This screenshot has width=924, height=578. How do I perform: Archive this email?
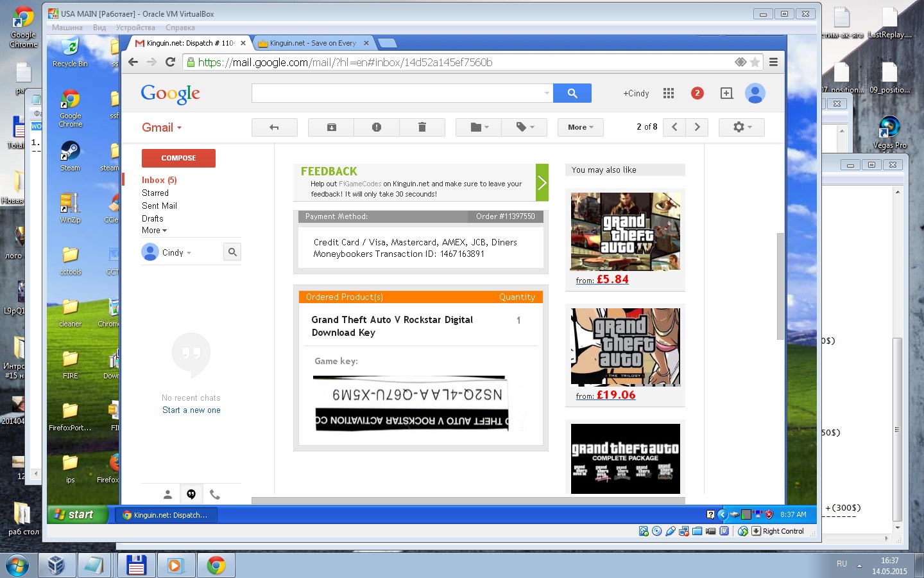pos(332,127)
